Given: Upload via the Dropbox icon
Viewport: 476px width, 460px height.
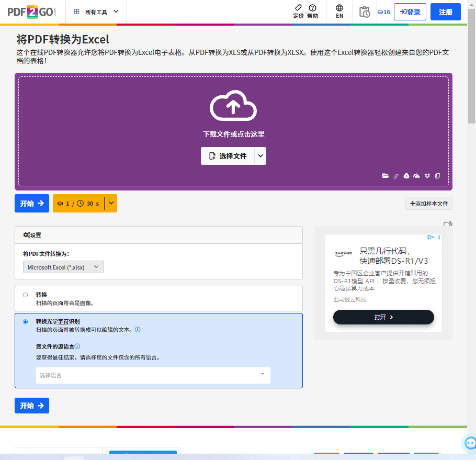Looking at the screenshot, I should click(x=427, y=176).
